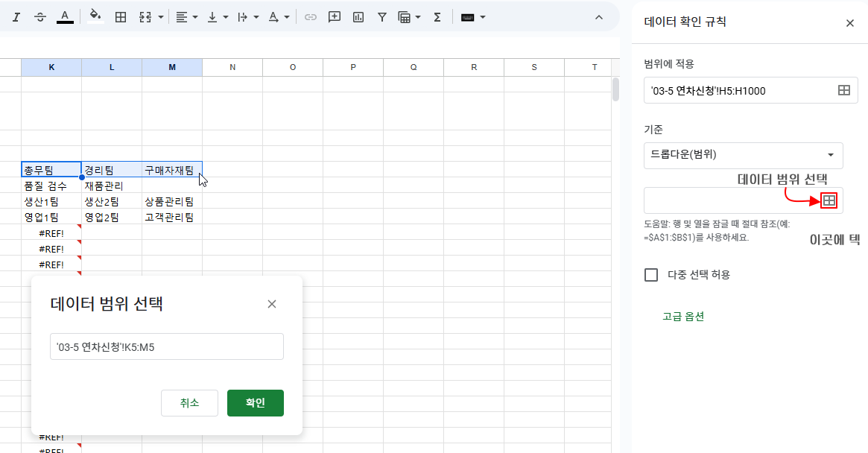
Task: Open the borders tool
Action: coord(120,17)
